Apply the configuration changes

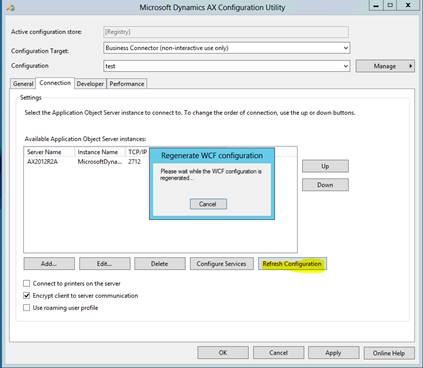333,353
